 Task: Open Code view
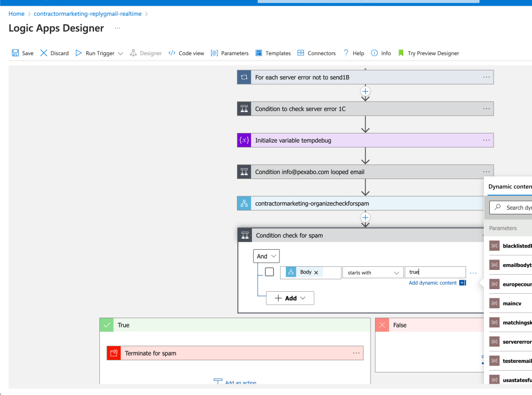coord(187,53)
